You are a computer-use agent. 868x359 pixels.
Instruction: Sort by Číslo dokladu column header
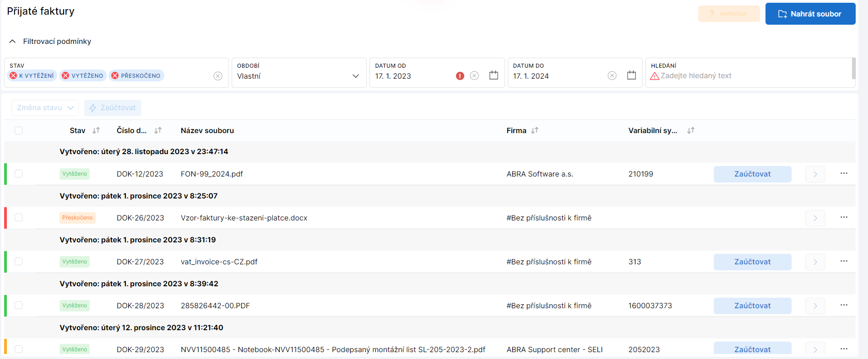[158, 131]
